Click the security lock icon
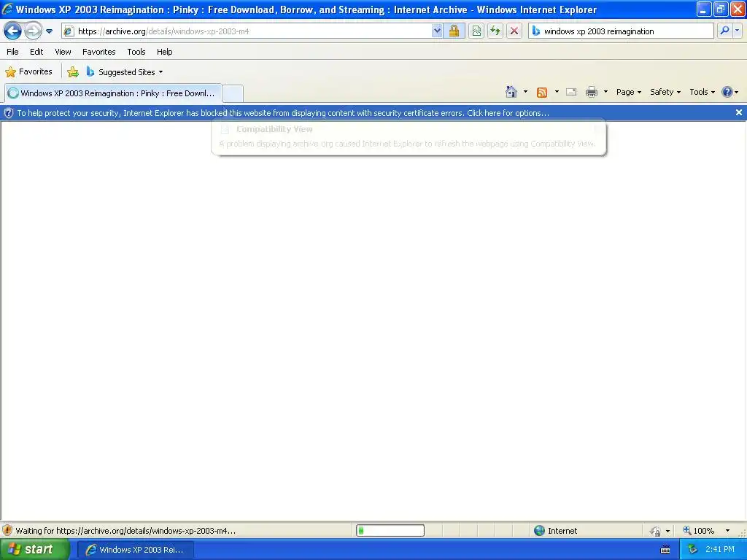 coord(454,31)
